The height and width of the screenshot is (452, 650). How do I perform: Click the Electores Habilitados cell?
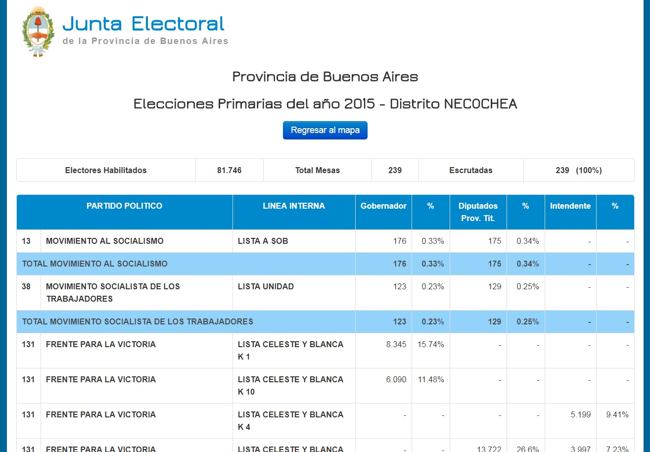pyautogui.click(x=105, y=170)
